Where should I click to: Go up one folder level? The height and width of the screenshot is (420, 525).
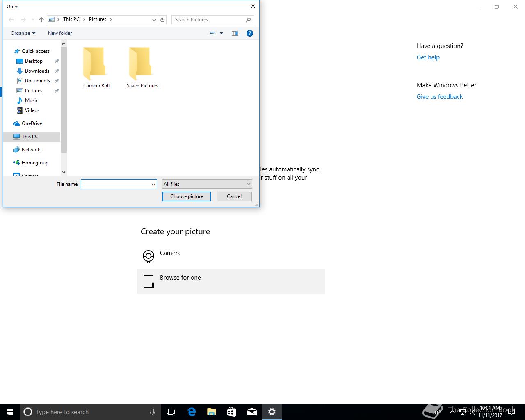41,20
